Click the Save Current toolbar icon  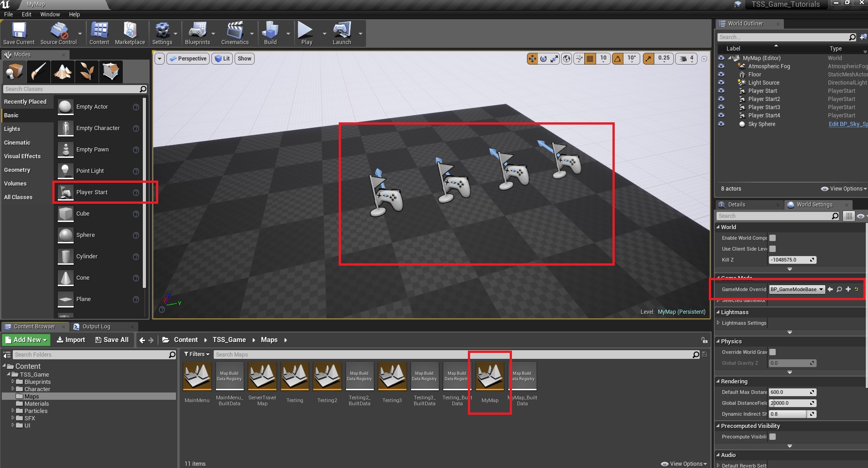[19, 33]
